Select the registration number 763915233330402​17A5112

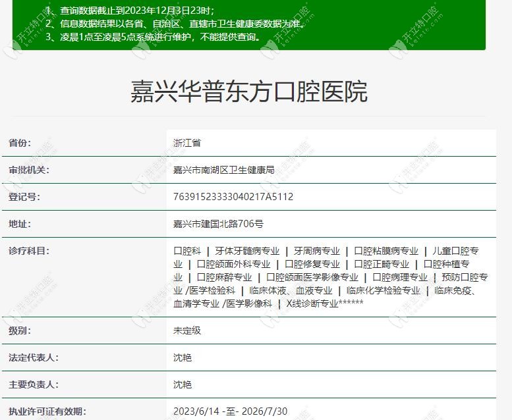[x=233, y=197]
